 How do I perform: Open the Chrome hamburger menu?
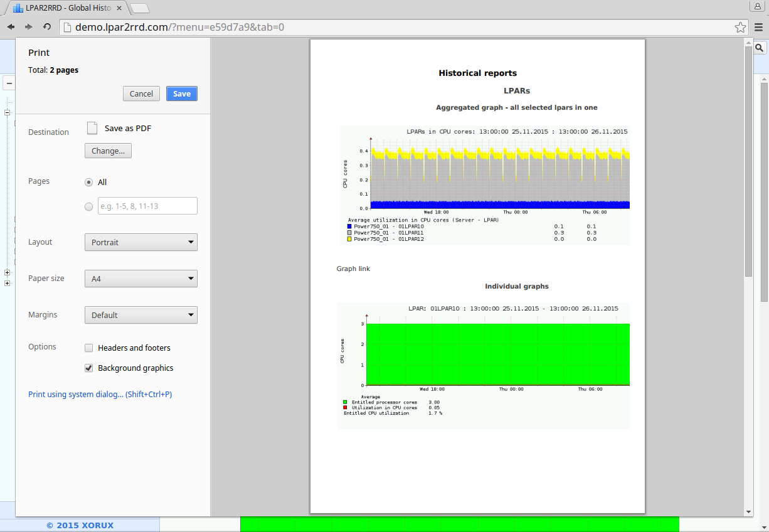coord(758,28)
